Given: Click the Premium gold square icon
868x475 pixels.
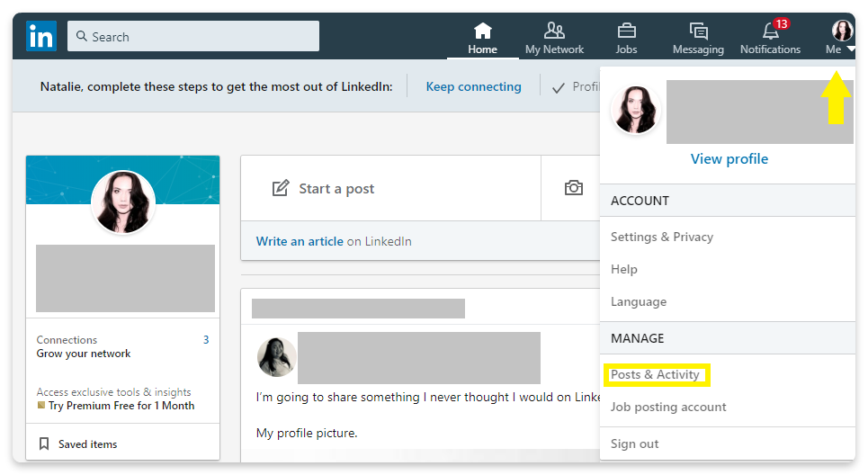Looking at the screenshot, I should [x=41, y=405].
